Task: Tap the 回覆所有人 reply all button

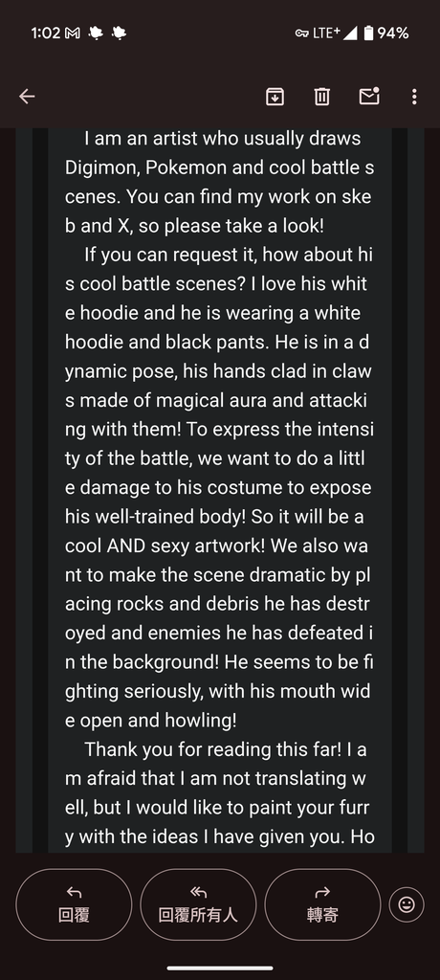Action: tap(198, 904)
